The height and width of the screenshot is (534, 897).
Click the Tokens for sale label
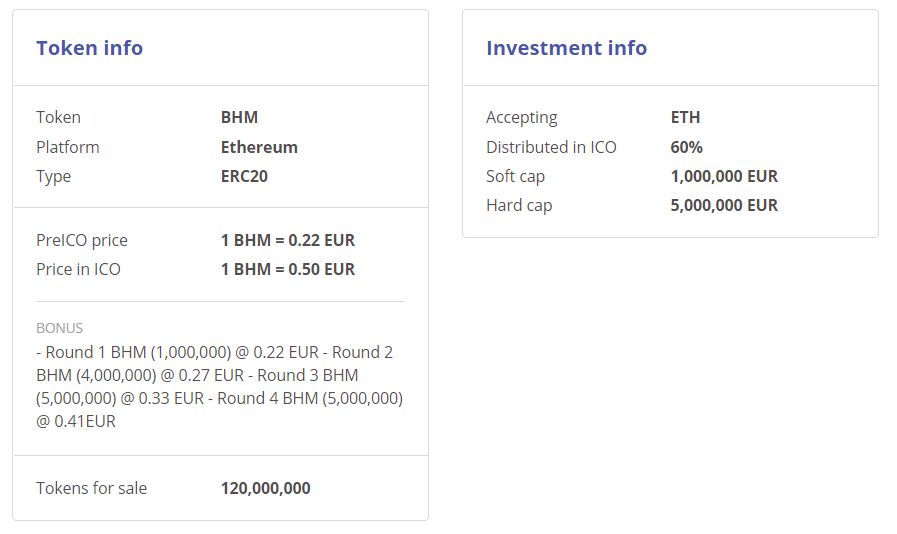pos(91,488)
